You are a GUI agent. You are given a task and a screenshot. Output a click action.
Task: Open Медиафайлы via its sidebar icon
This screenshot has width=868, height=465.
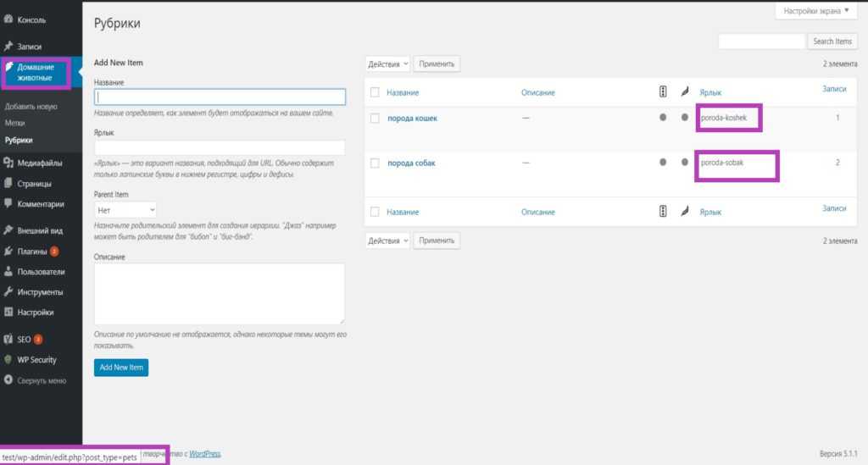(x=8, y=163)
